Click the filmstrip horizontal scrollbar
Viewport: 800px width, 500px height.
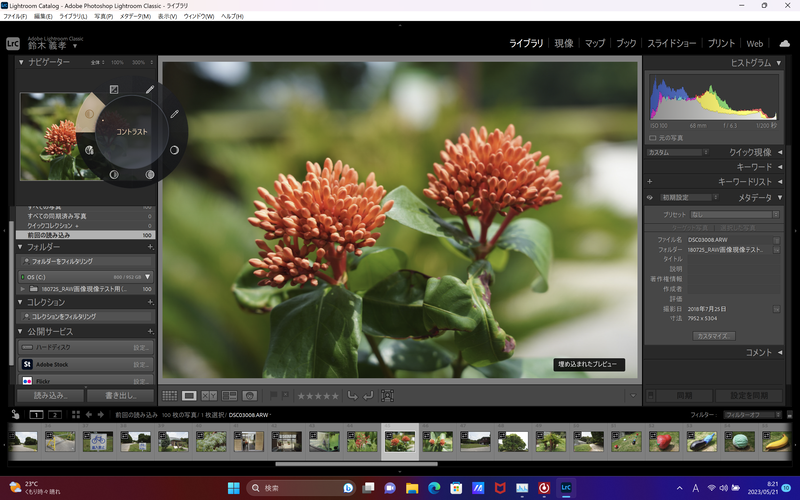(356, 464)
